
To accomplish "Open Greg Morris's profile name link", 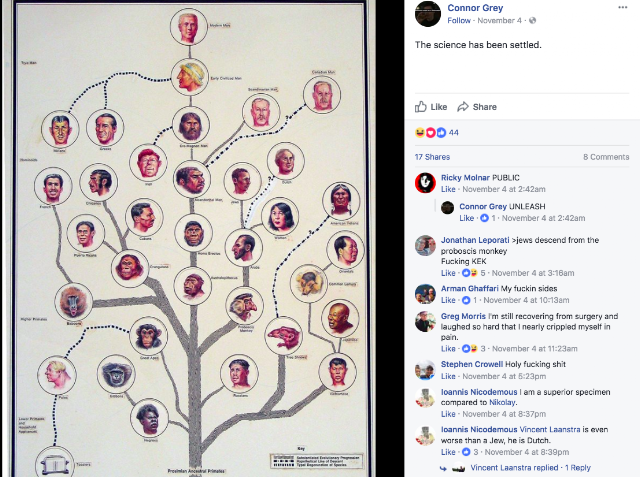I will click(463, 316).
